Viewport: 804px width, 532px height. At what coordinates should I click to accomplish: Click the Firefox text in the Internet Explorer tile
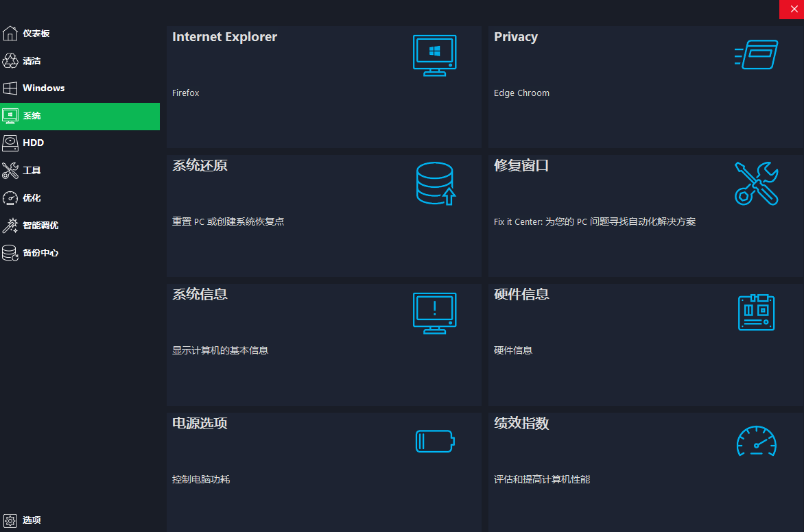[x=186, y=93]
